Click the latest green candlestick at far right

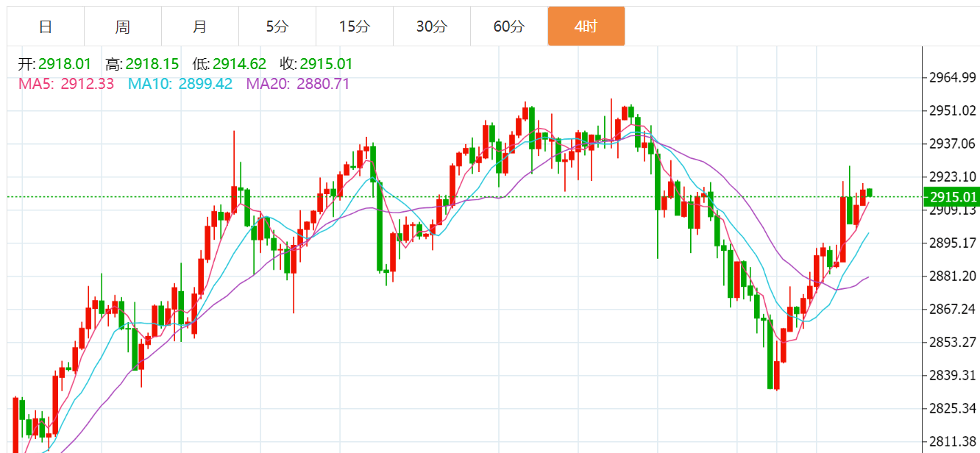tap(869, 193)
